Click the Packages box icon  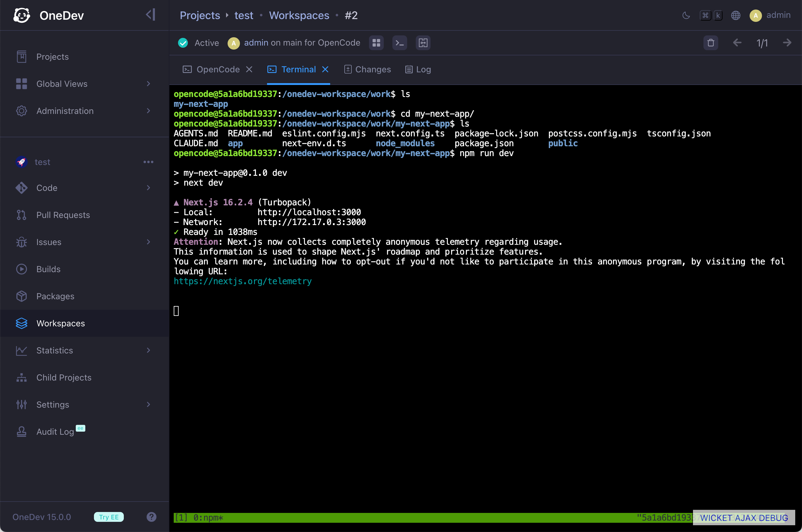(x=21, y=296)
